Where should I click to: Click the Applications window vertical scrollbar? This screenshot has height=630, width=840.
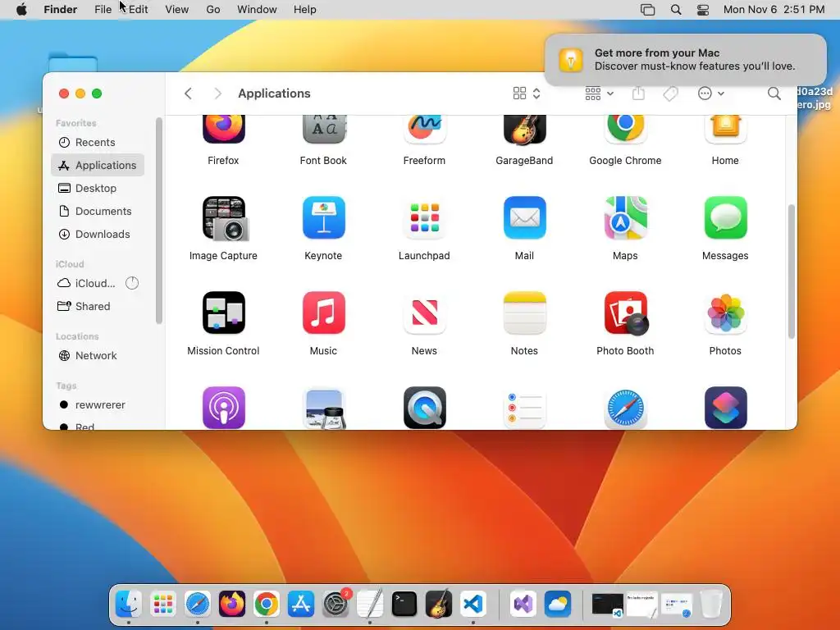[792, 272]
